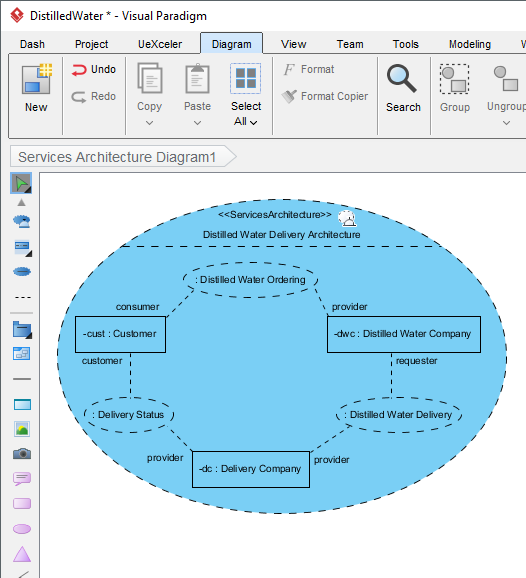Pick the purple ellipse shape tool

point(22,529)
